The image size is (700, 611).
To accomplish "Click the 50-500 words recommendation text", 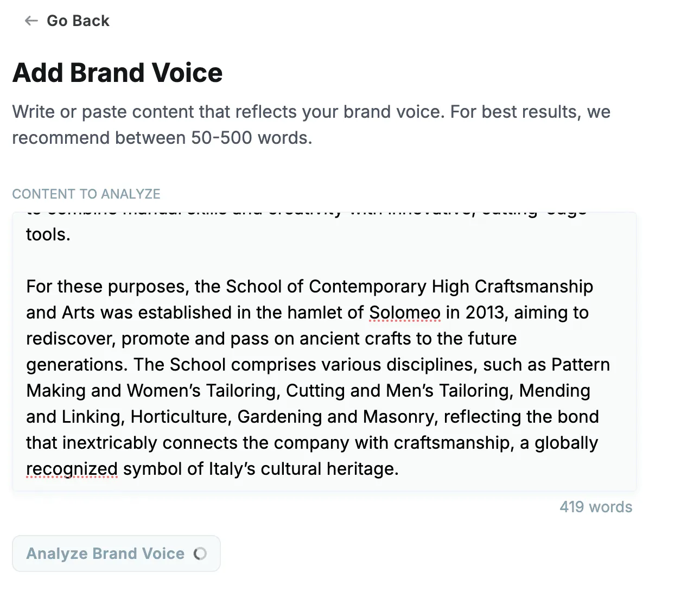I will (x=251, y=138).
